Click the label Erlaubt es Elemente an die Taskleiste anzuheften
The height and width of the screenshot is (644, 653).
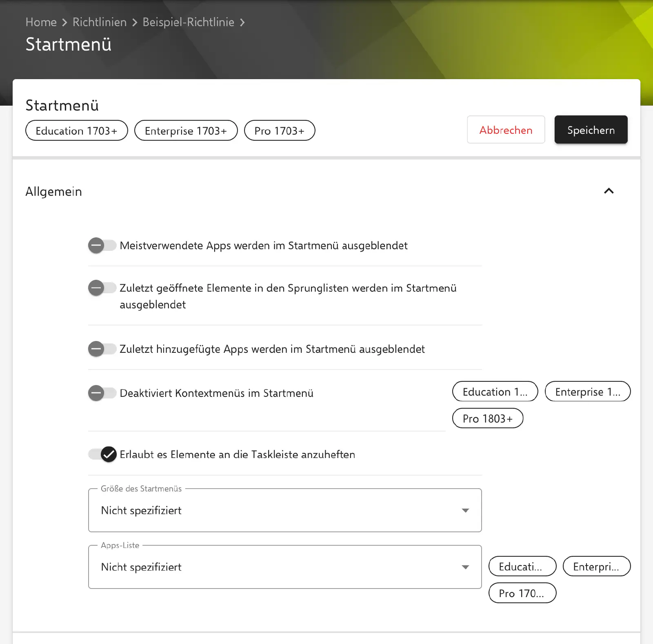[238, 454]
